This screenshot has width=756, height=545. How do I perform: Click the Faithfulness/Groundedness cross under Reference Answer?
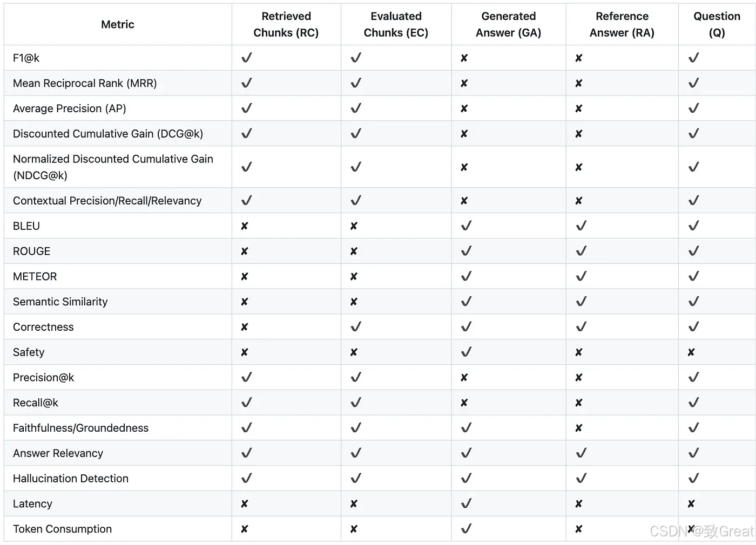point(579,428)
